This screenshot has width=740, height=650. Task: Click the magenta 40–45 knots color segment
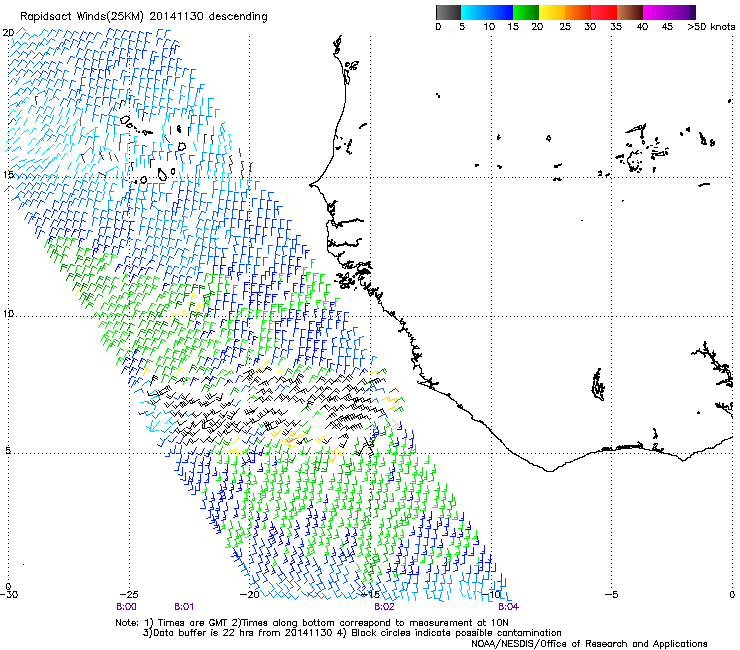pyautogui.click(x=656, y=12)
